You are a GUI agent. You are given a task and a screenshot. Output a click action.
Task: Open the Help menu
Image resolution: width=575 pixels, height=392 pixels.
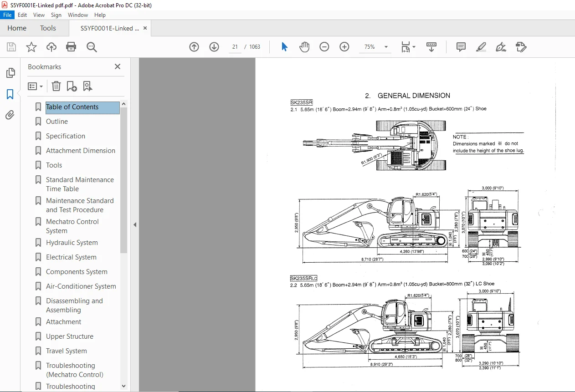click(x=100, y=15)
